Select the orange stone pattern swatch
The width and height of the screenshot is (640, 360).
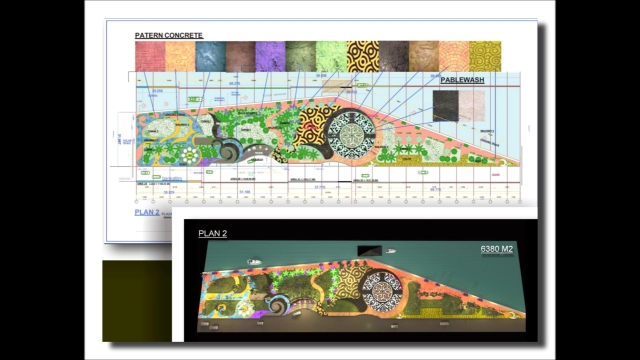tap(180, 56)
